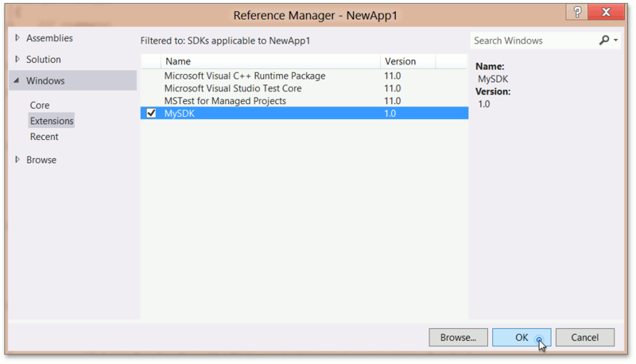Click the search magnifier icon
This screenshot has width=636, height=364.
pos(604,40)
